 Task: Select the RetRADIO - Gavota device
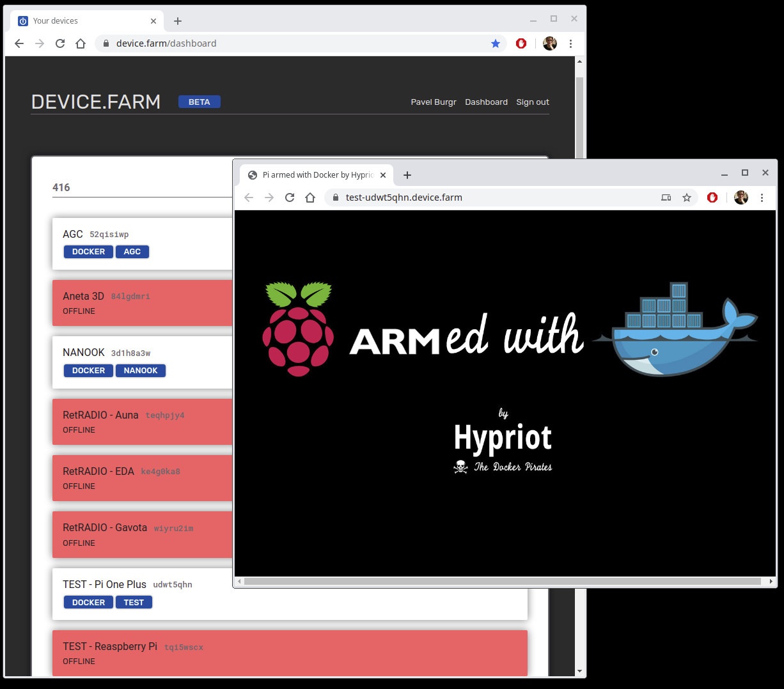pyautogui.click(x=142, y=534)
